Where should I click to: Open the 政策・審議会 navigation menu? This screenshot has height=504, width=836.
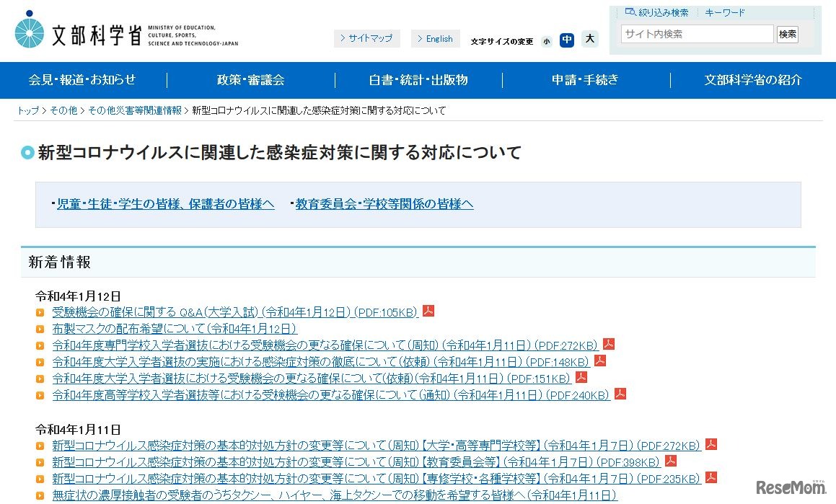pyautogui.click(x=251, y=80)
